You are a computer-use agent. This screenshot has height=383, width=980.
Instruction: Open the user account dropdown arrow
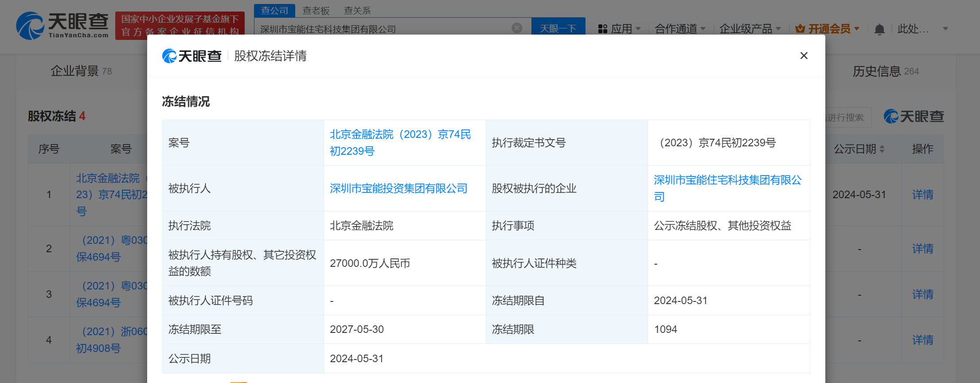[x=945, y=29]
